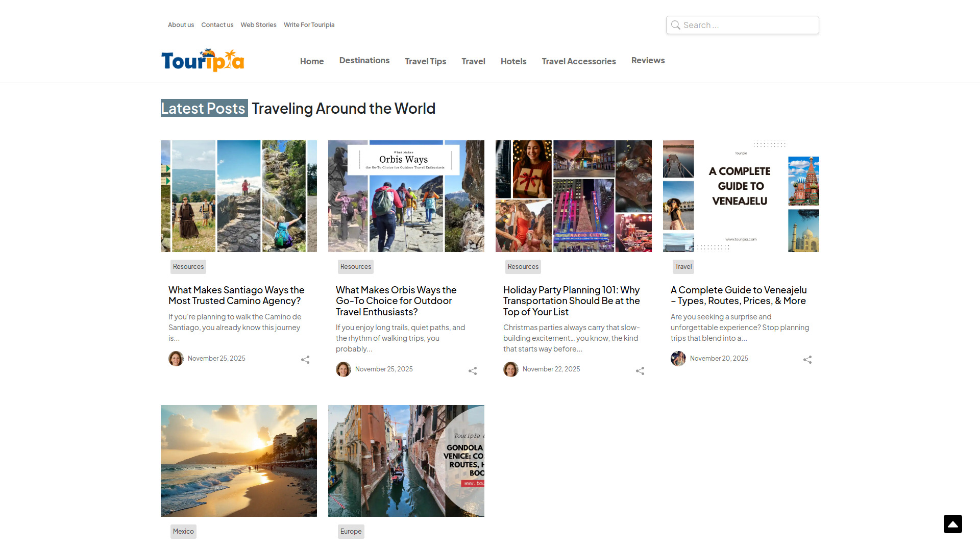Viewport: 980px width, 551px height.
Task: Select the Travel tag on Veneajelu post
Action: click(683, 266)
